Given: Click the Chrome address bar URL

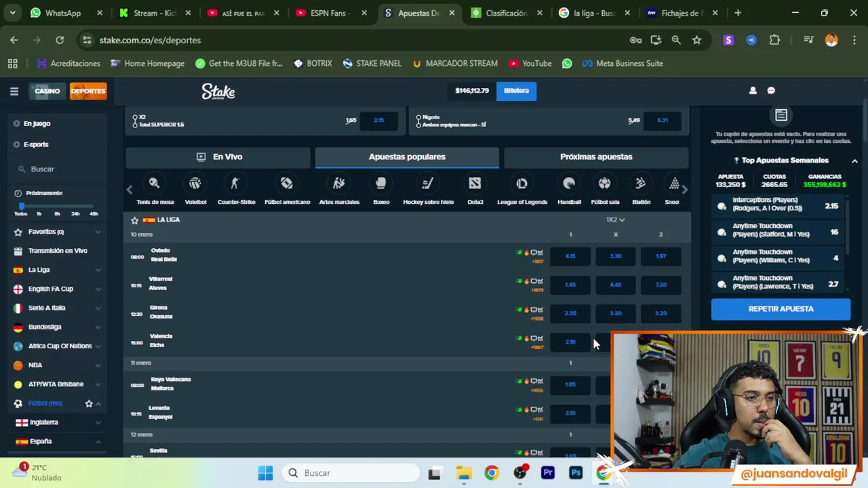Looking at the screenshot, I should pos(150,40).
